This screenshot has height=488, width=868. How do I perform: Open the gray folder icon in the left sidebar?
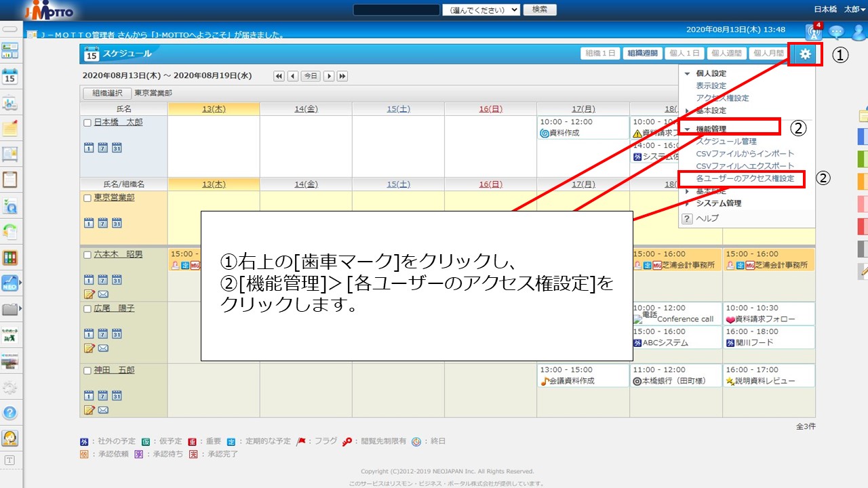[10, 310]
